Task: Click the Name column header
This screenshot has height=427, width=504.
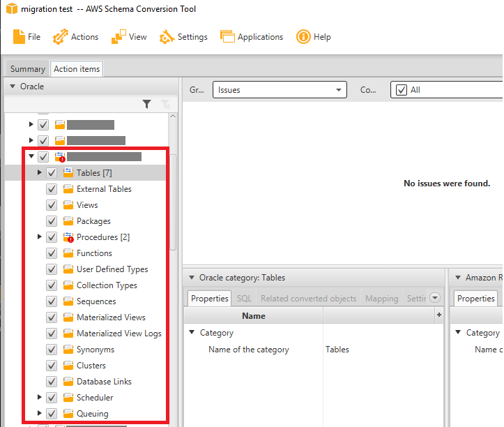Action: pos(253,316)
